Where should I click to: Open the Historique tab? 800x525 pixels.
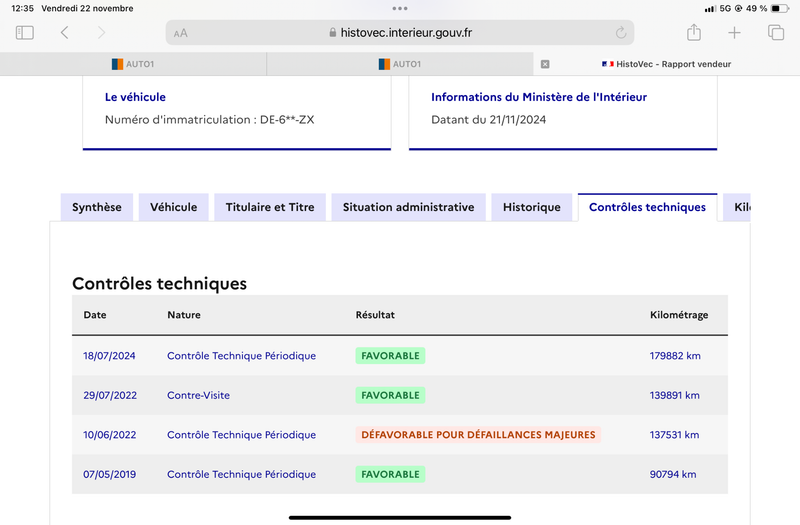pyautogui.click(x=532, y=207)
